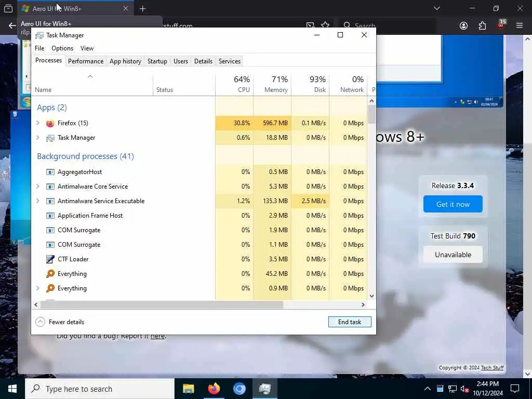Switch to the Services tab
The image size is (532, 399).
(x=230, y=61)
